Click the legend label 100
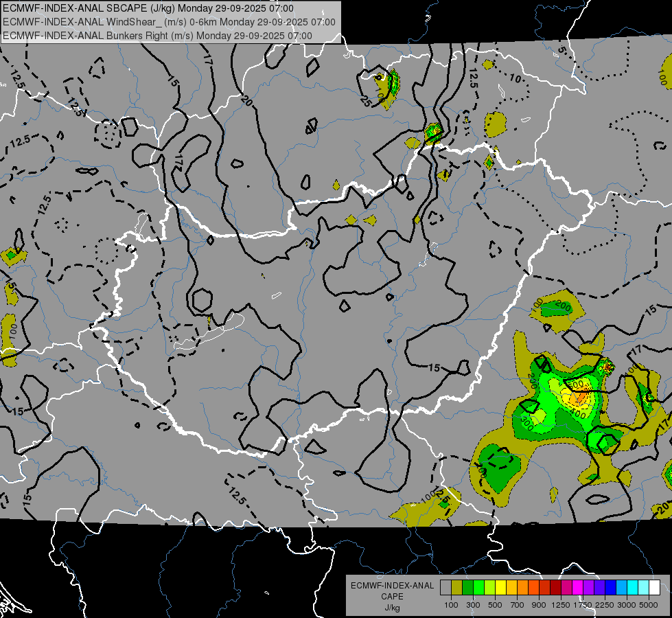 coord(451,605)
